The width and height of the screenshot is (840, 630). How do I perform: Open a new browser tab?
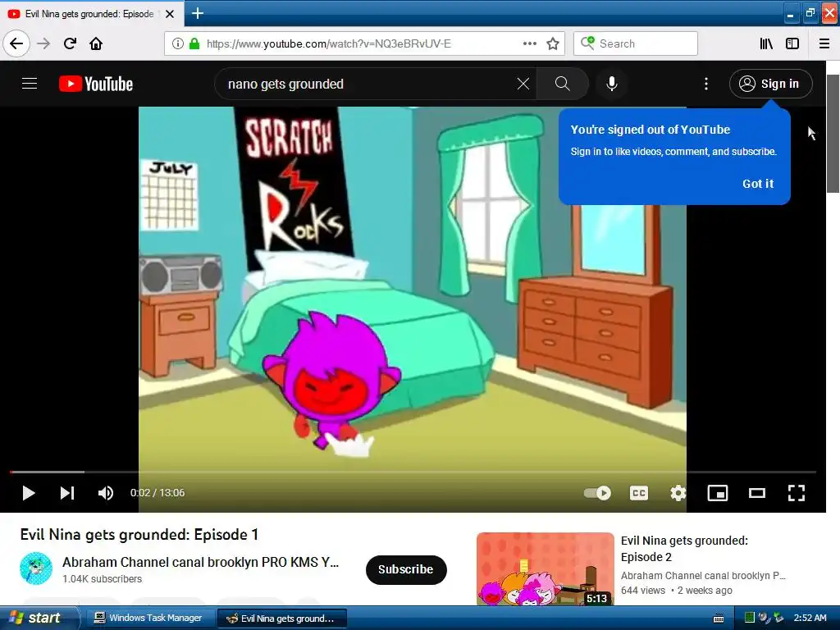[x=197, y=13]
